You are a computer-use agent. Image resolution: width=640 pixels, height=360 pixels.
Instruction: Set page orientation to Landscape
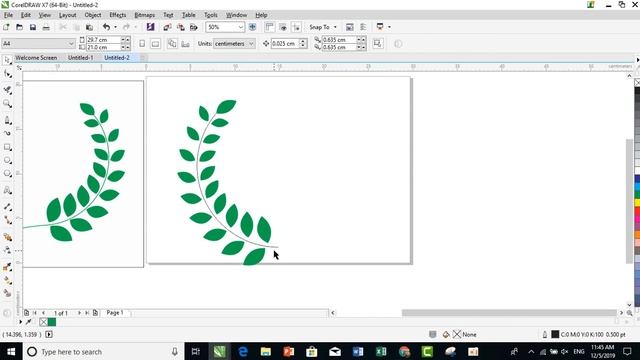[x=155, y=43]
